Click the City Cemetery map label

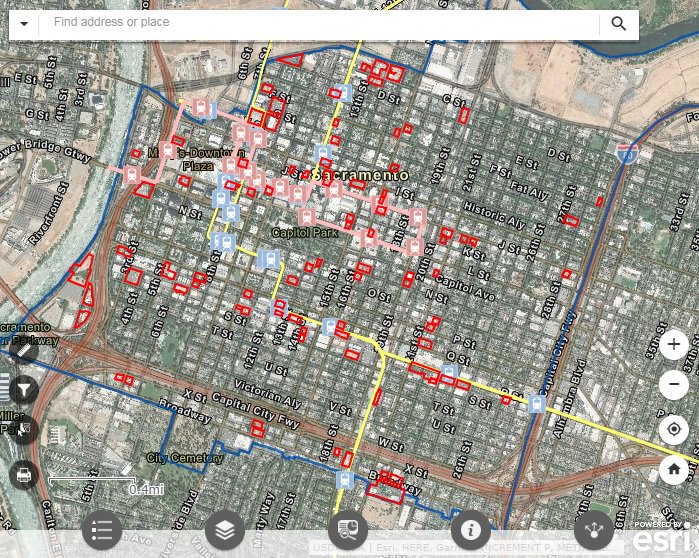tap(185, 458)
